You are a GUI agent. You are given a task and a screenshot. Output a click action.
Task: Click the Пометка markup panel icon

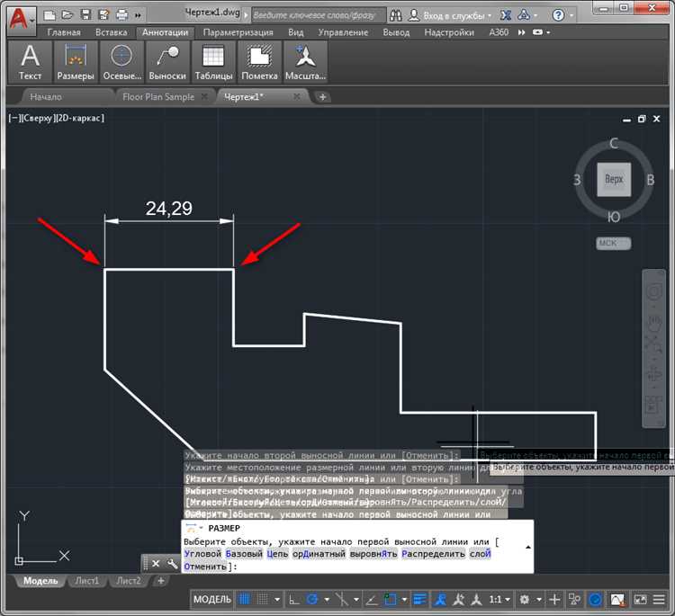click(259, 62)
